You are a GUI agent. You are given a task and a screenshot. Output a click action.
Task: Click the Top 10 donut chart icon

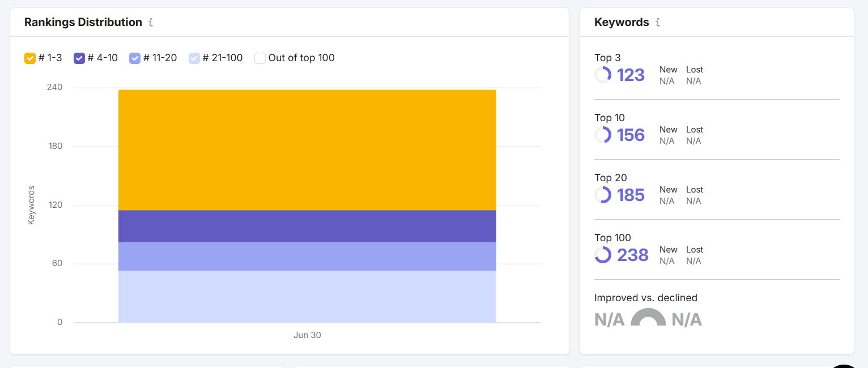[603, 135]
